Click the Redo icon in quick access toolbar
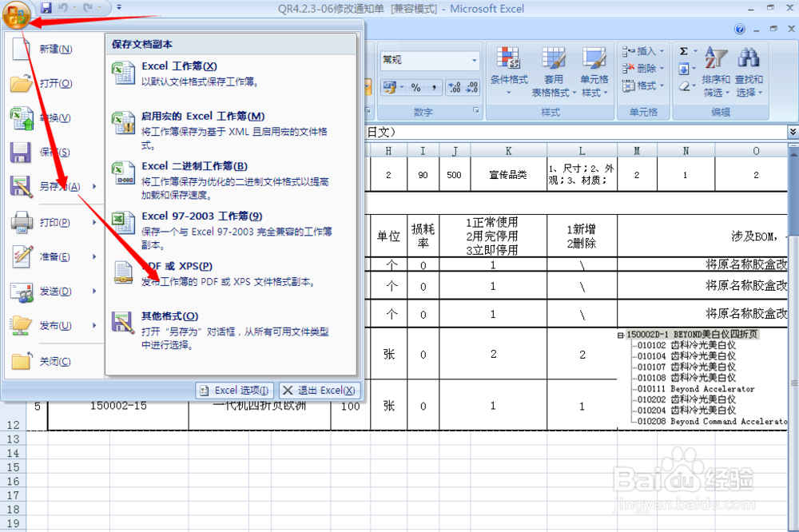Image resolution: width=799 pixels, height=532 pixels. [x=88, y=8]
